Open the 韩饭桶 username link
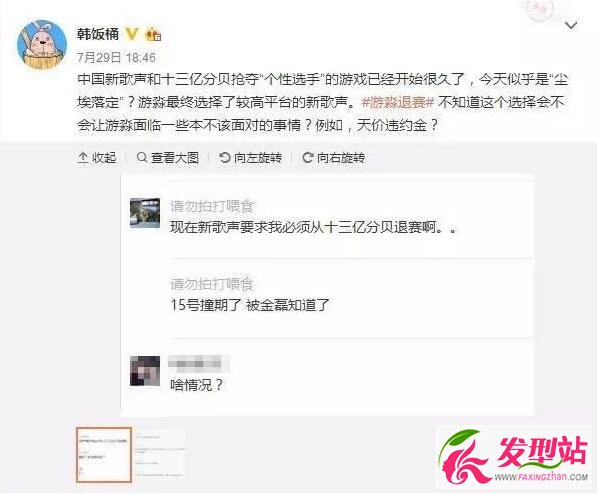The height and width of the screenshot is (494, 597). [98, 34]
